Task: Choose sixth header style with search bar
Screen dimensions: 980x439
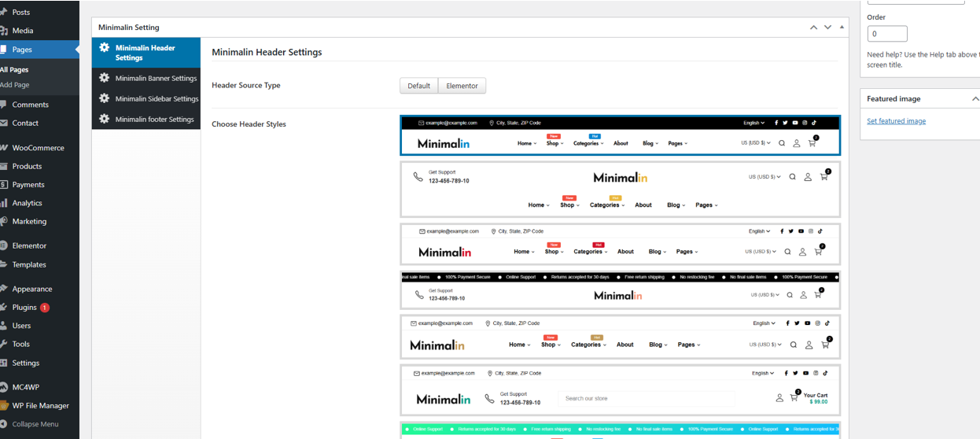Action: click(x=620, y=390)
